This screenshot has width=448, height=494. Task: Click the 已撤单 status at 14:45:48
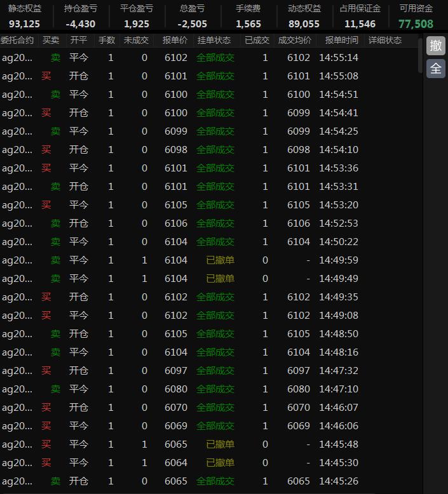pos(220,444)
